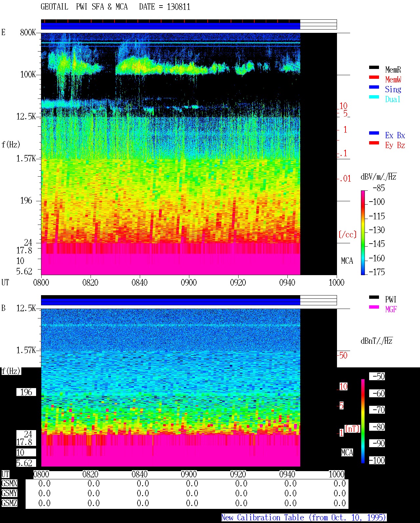The width and height of the screenshot is (420, 523).
Task: Click the MemW legend label
Action: (393, 79)
